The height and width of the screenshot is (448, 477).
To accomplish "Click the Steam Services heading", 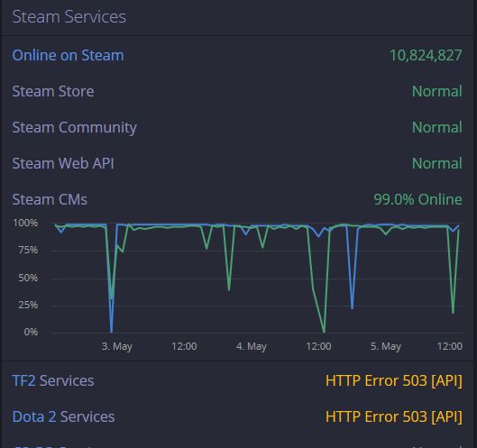I will (x=69, y=17).
